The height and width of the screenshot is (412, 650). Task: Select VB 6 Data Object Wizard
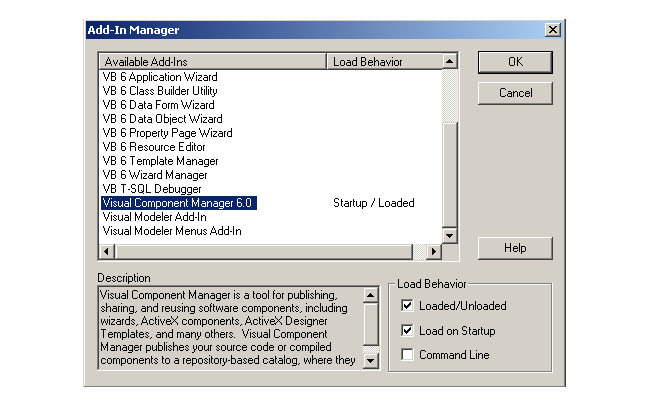[x=162, y=119]
